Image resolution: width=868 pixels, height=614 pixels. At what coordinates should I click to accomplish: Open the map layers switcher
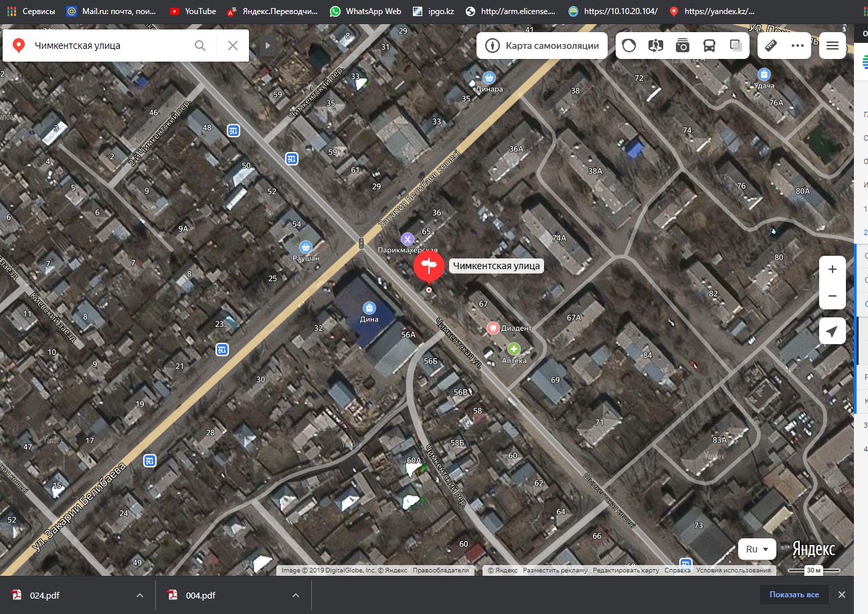point(736,46)
